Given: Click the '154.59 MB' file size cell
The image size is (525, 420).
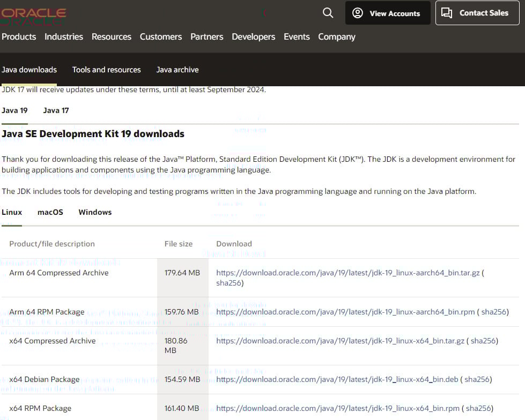Looking at the screenshot, I should [182, 379].
